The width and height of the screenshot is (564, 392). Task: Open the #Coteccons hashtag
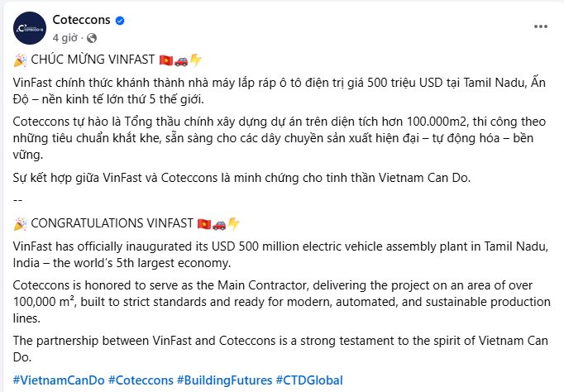coord(133,380)
